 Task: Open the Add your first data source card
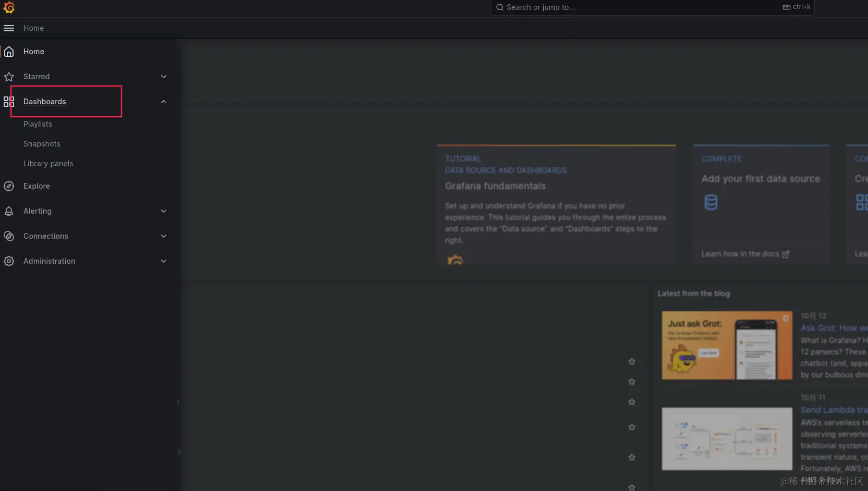(761, 204)
